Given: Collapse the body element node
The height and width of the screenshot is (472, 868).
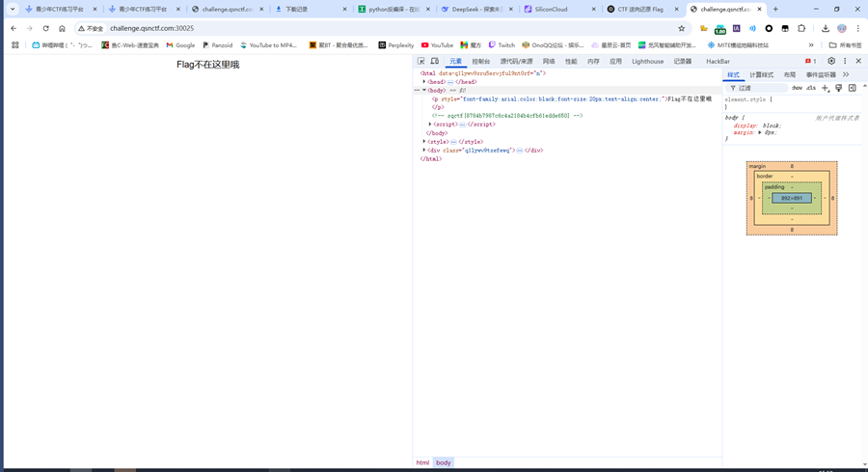Looking at the screenshot, I should (424, 91).
